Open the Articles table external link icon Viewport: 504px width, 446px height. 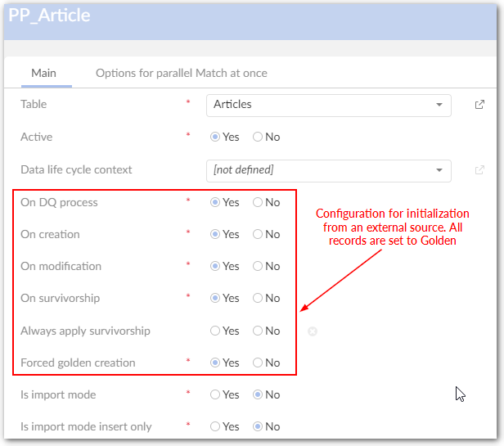point(479,105)
